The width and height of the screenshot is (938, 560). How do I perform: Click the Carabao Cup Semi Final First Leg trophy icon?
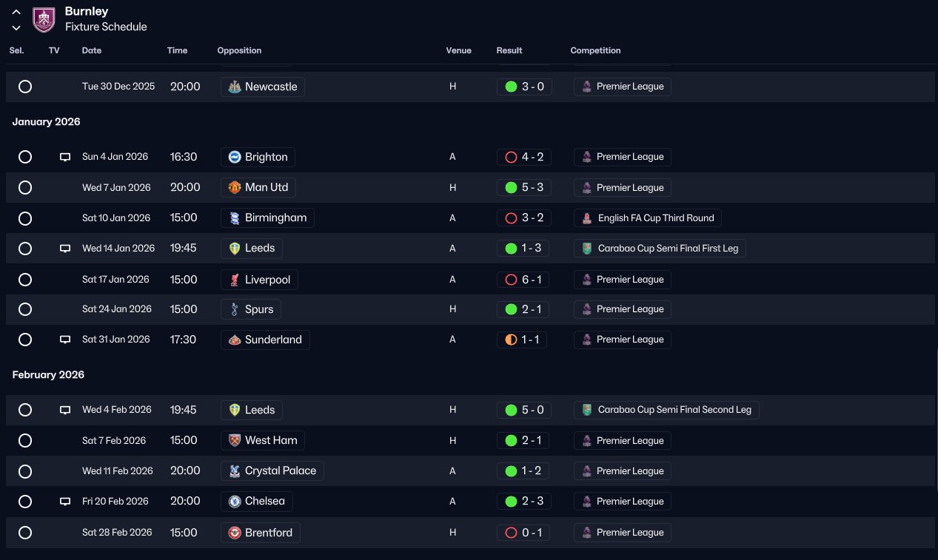point(587,249)
